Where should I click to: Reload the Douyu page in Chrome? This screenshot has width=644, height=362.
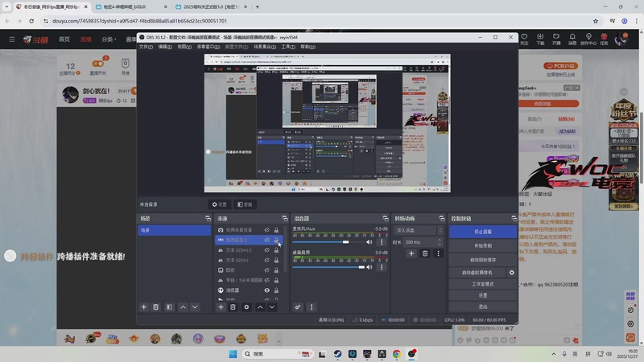(31, 21)
